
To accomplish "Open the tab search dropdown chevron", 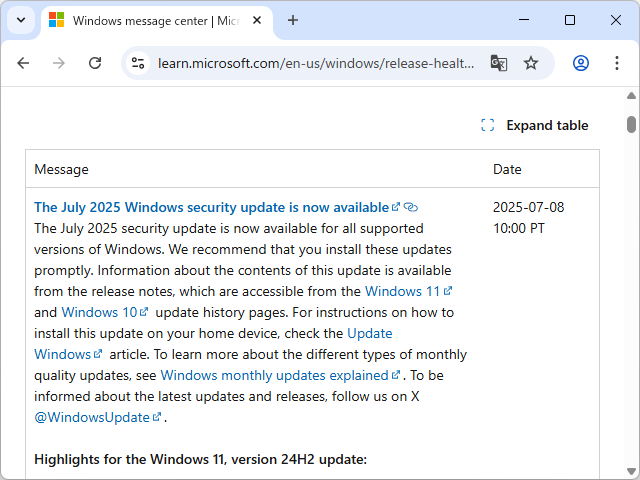I will (21, 20).
